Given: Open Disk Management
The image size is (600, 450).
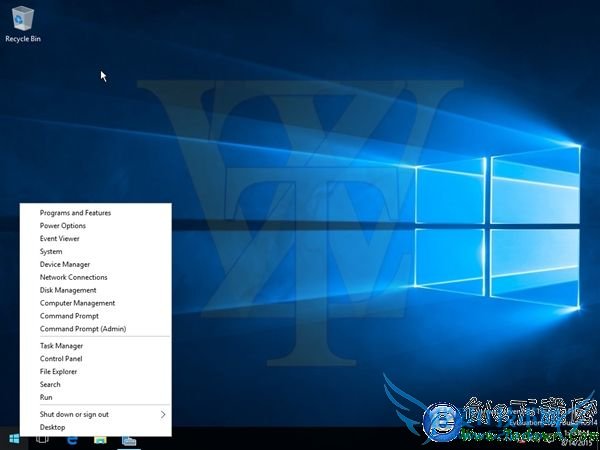Looking at the screenshot, I should (96, 290).
